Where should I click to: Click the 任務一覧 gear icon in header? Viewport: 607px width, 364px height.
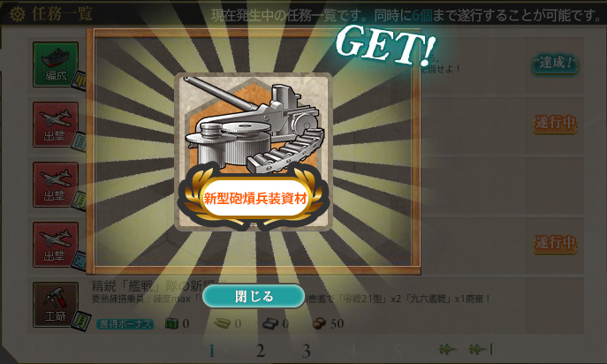coord(17,15)
